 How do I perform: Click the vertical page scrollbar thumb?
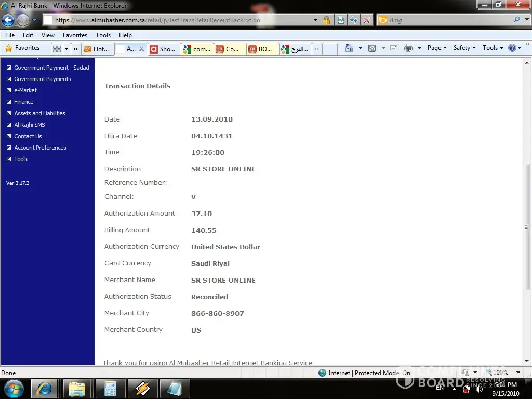[x=526, y=227]
